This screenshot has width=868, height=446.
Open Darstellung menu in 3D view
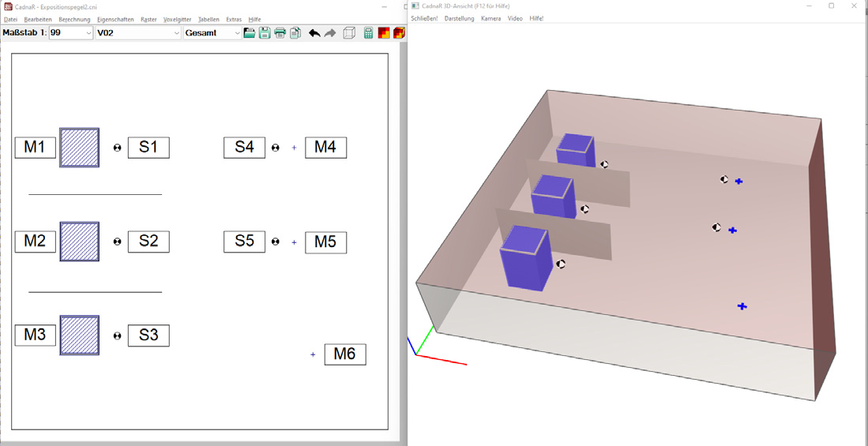[459, 18]
